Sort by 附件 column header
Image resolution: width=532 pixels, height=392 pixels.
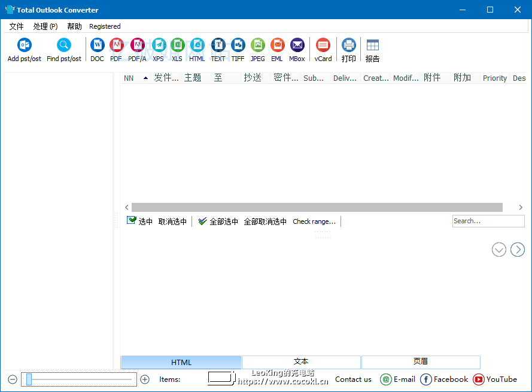435,78
